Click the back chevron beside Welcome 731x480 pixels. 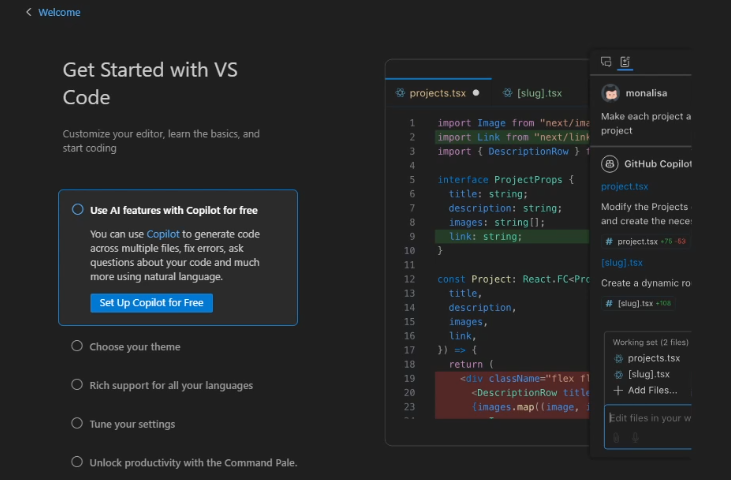point(28,13)
